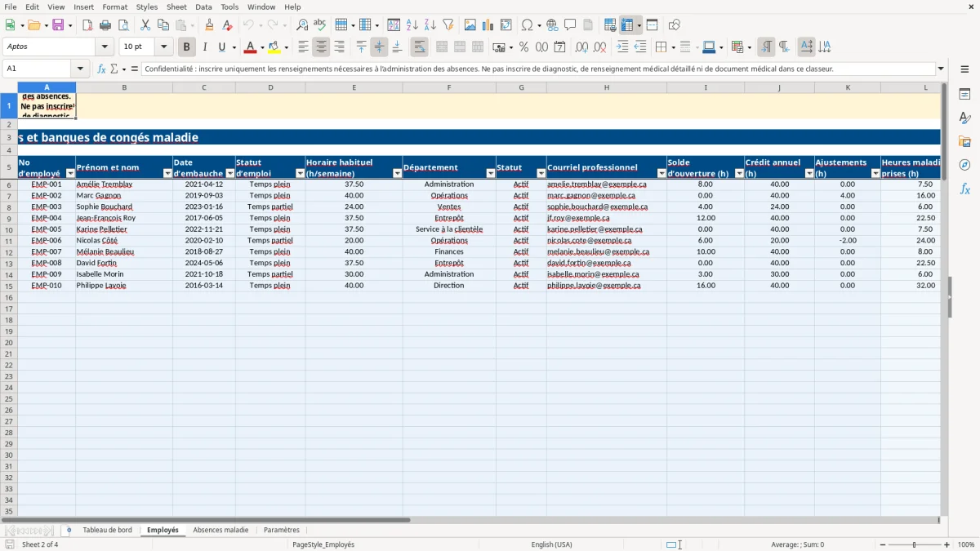This screenshot has width=980, height=551.
Task: Open the Format menu
Action: (x=115, y=7)
